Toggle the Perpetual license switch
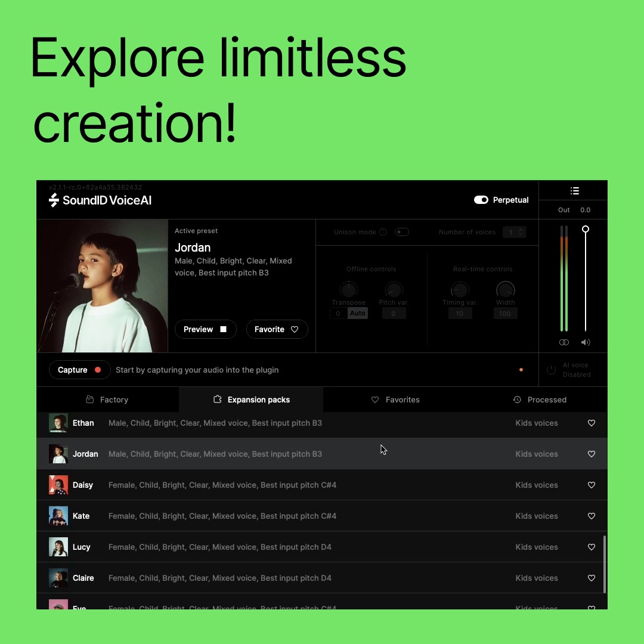This screenshot has width=644, height=644. 481,200
